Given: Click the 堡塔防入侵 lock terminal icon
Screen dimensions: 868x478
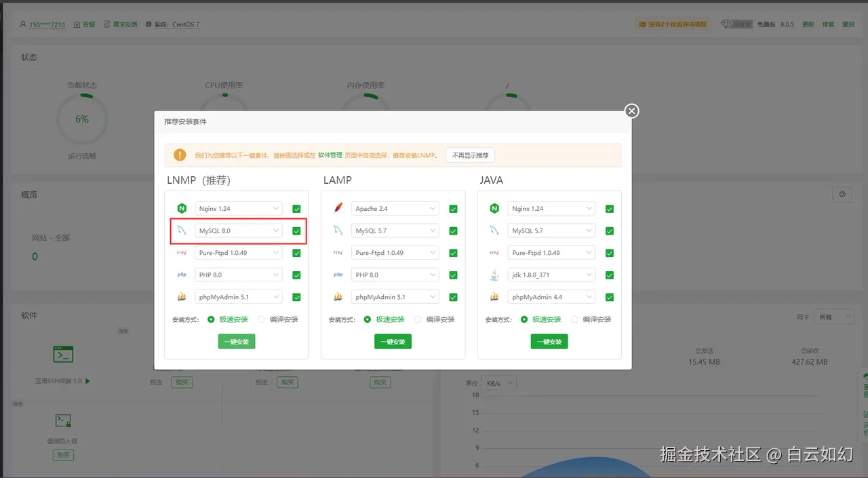Looking at the screenshot, I should [x=64, y=421].
